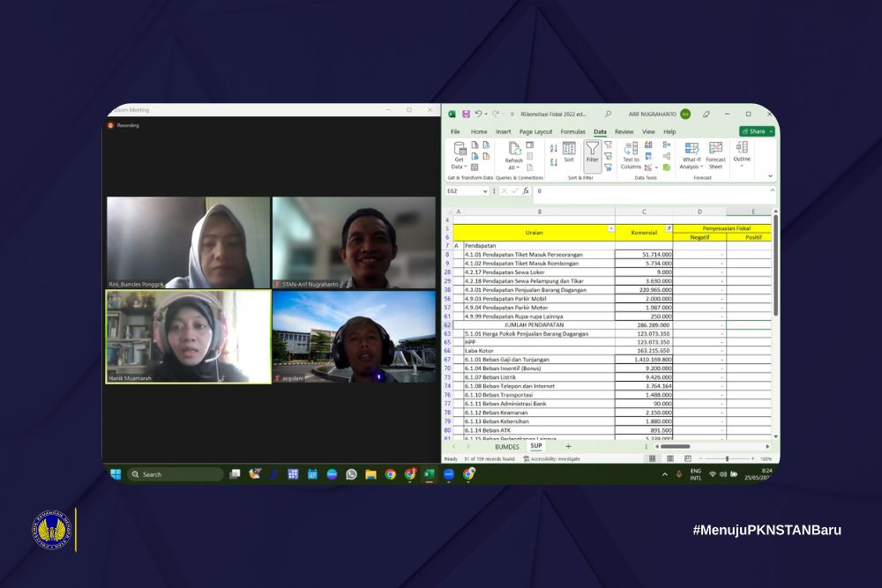The width and height of the screenshot is (882, 588).
Task: Switch to the BUMDES sheet tab
Action: click(507, 446)
